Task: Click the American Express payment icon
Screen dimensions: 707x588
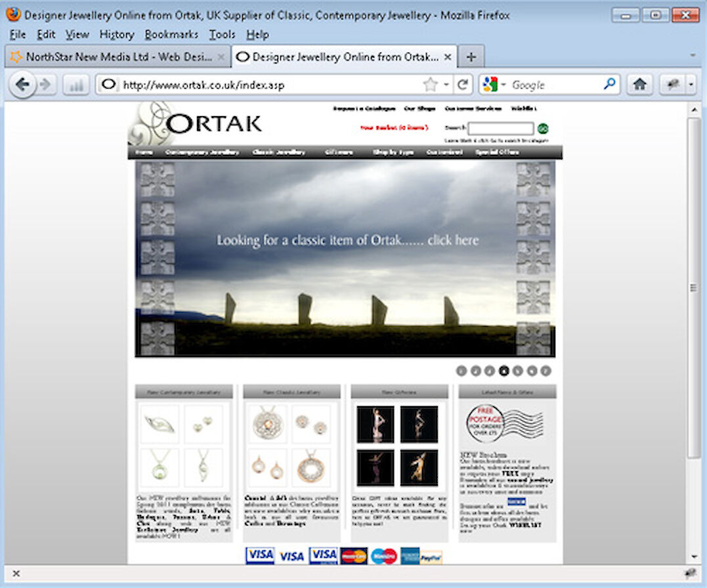Action: click(410, 556)
